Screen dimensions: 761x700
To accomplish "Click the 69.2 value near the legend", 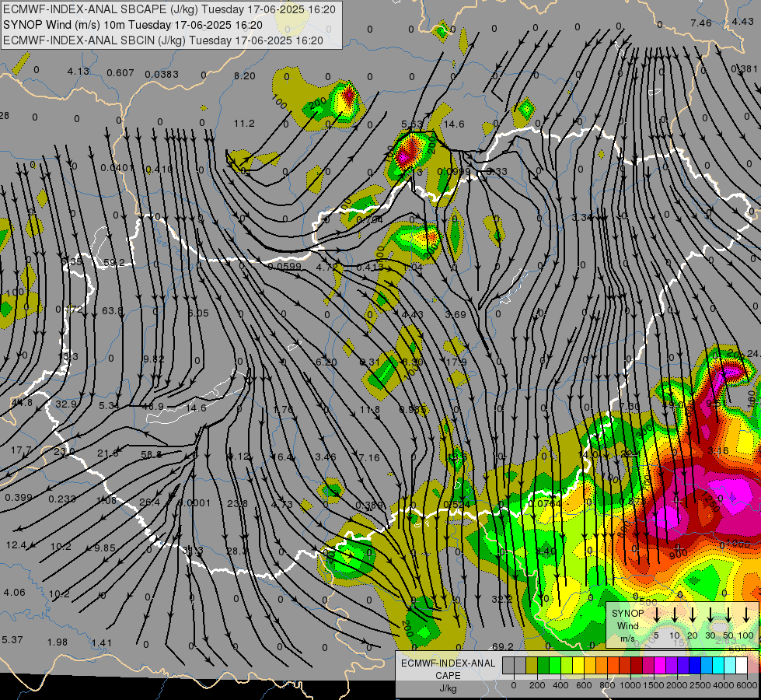I will 503,646.
